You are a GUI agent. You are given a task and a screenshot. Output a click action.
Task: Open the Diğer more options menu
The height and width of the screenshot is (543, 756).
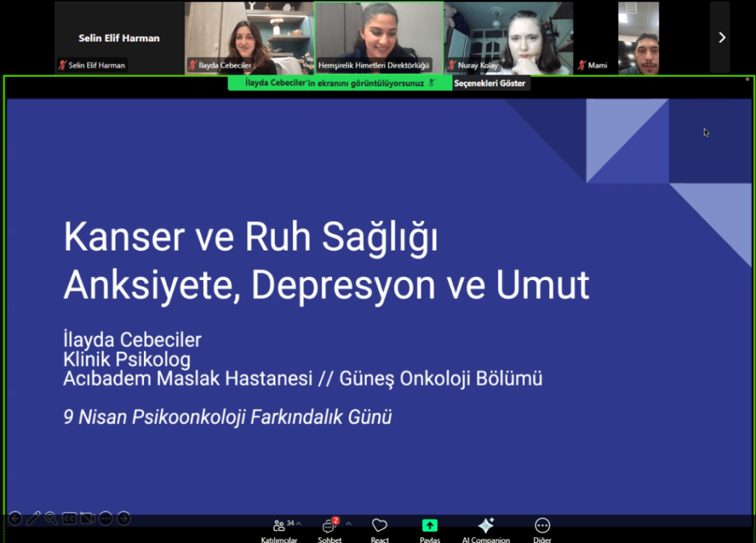pos(542,527)
